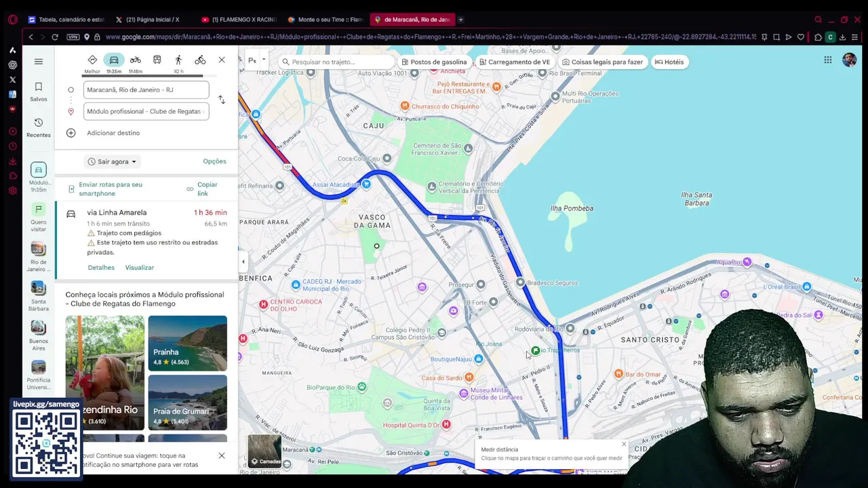Select walking travel mode 10 h

click(x=178, y=64)
